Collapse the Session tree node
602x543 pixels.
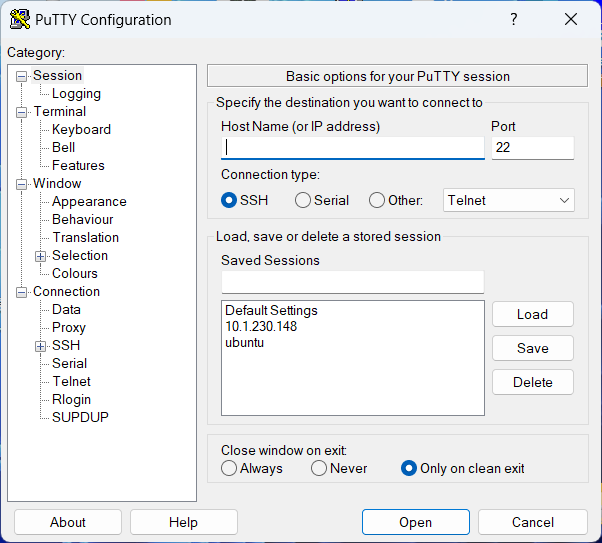click(22, 76)
